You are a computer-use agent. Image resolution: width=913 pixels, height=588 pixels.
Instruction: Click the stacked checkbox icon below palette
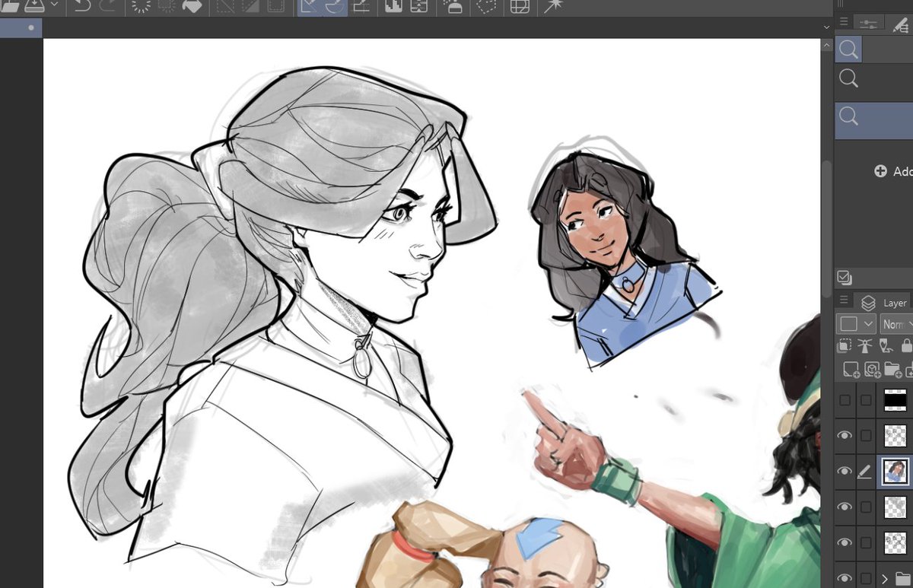(x=844, y=277)
